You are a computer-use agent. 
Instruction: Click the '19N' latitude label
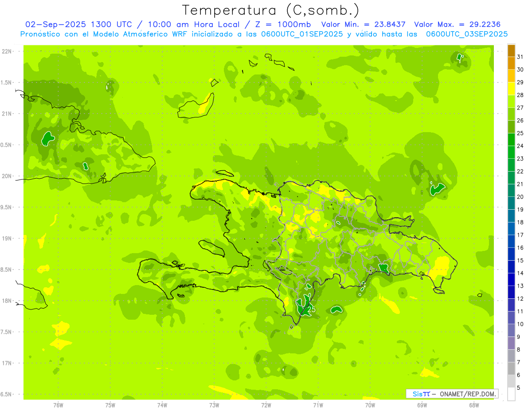pyautogui.click(x=7, y=239)
